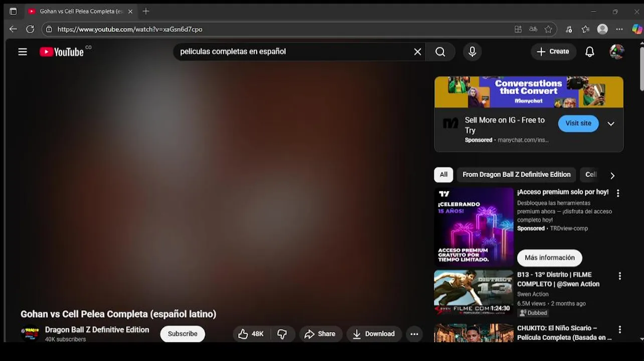Open YouTube notifications bell
Screen dimensions: 644x361
(x=590, y=52)
